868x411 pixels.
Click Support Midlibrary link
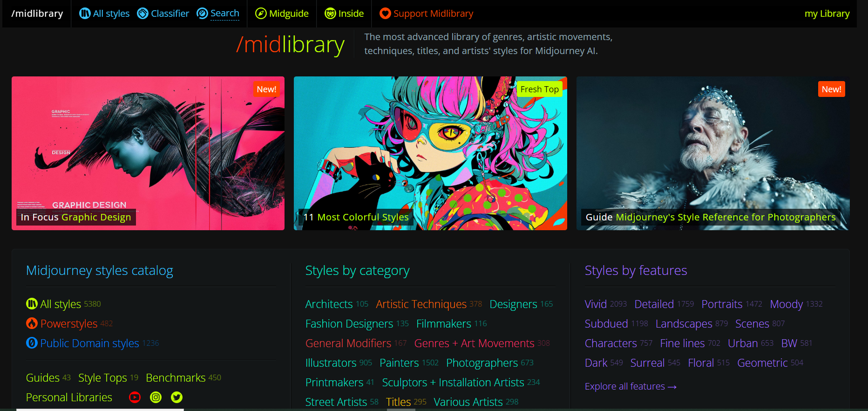(x=433, y=14)
